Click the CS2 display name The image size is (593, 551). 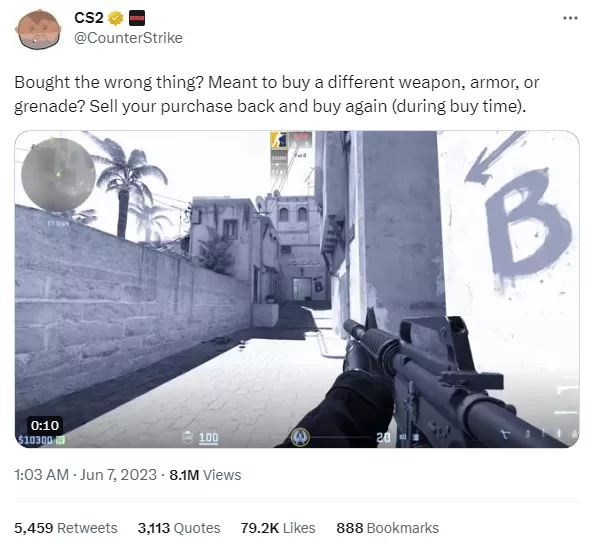89,18
